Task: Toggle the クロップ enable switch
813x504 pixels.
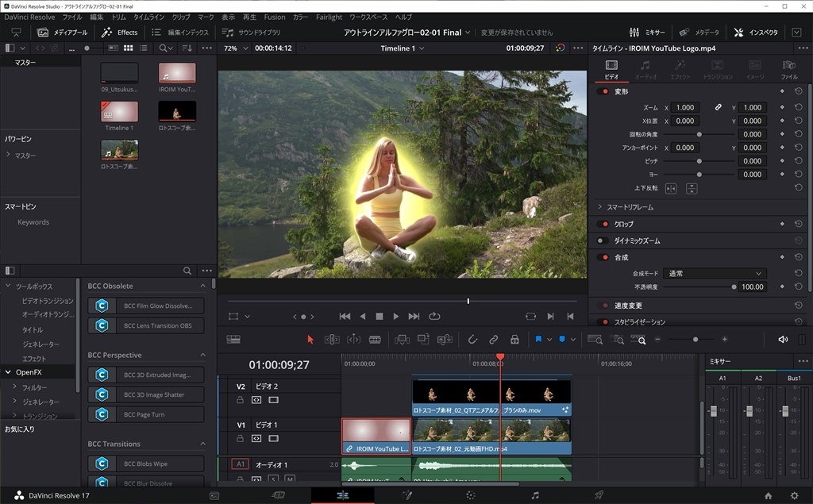Action: pos(603,224)
